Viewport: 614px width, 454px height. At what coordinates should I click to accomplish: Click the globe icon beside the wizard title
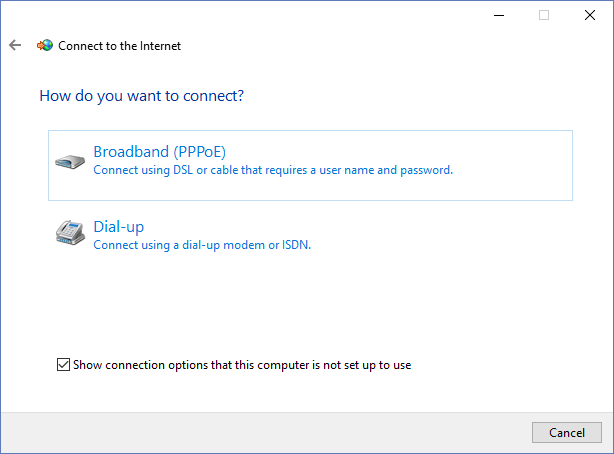[x=45, y=45]
